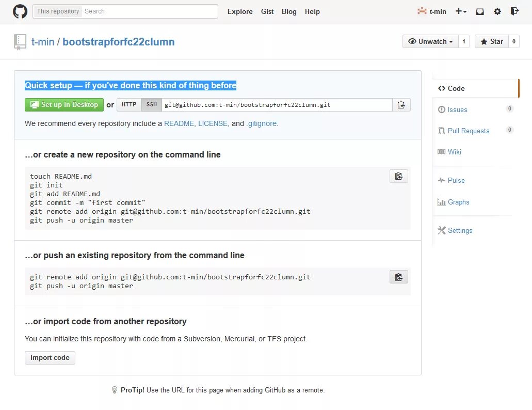Image resolution: width=532 pixels, height=410 pixels.
Task: Copy the push existing repository commands
Action: tap(399, 277)
